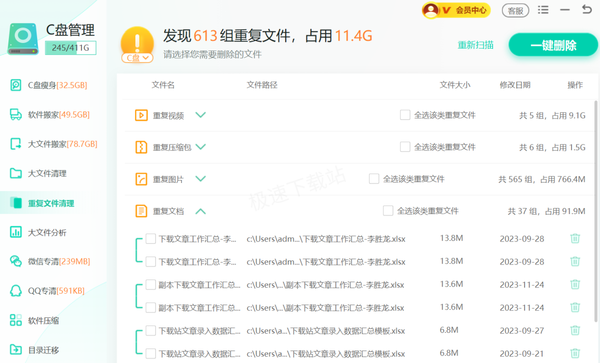Click the 发现613组重复文件 heading

point(267,36)
